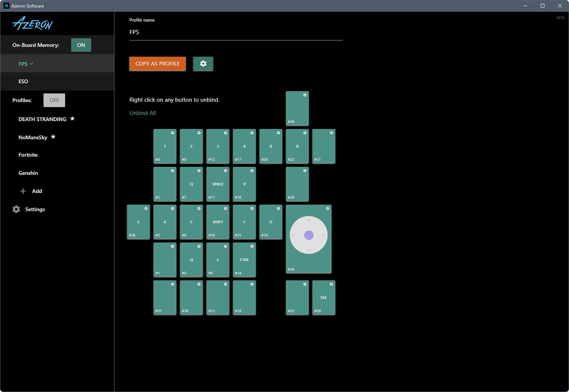Click the Profile name text field
Screen dimensions: 569x392
pyautogui.click(x=236, y=32)
